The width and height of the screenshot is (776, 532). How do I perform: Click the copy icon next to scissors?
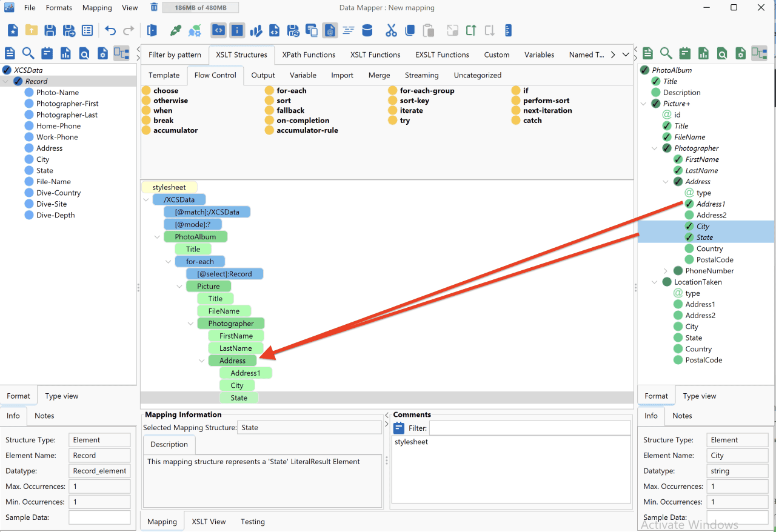410,30
